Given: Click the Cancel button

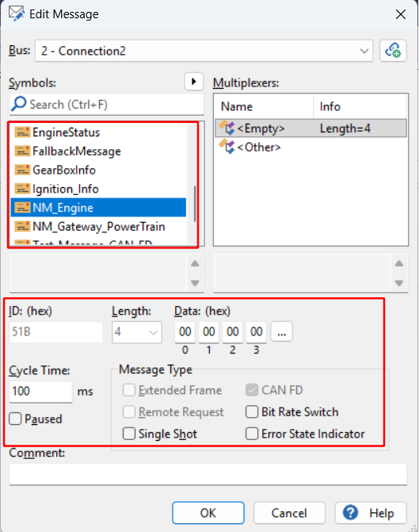Looking at the screenshot, I should [x=289, y=513].
